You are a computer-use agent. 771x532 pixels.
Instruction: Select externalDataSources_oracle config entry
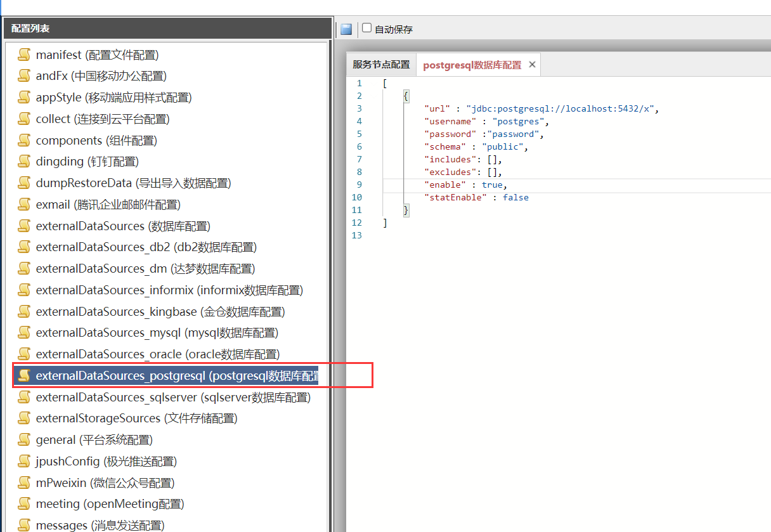tap(158, 354)
